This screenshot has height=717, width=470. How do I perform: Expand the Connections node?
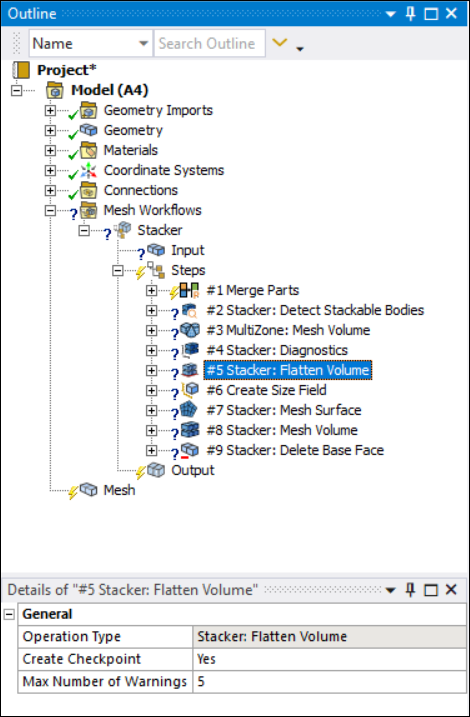click(50, 191)
